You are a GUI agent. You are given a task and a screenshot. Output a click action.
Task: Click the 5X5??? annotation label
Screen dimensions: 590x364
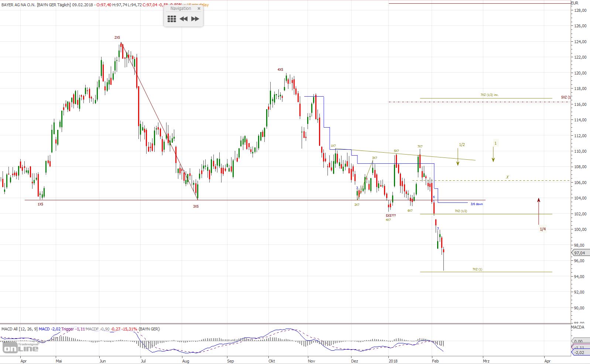391,215
